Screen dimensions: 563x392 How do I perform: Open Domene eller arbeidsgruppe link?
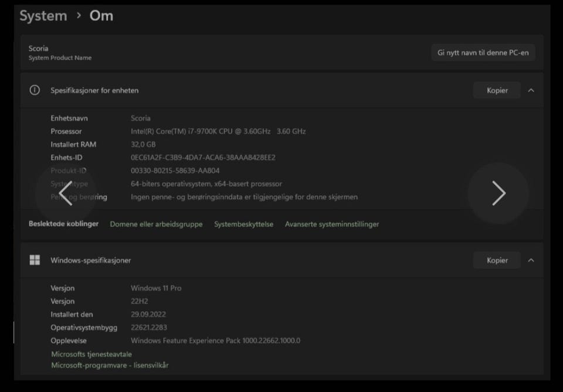pos(156,224)
